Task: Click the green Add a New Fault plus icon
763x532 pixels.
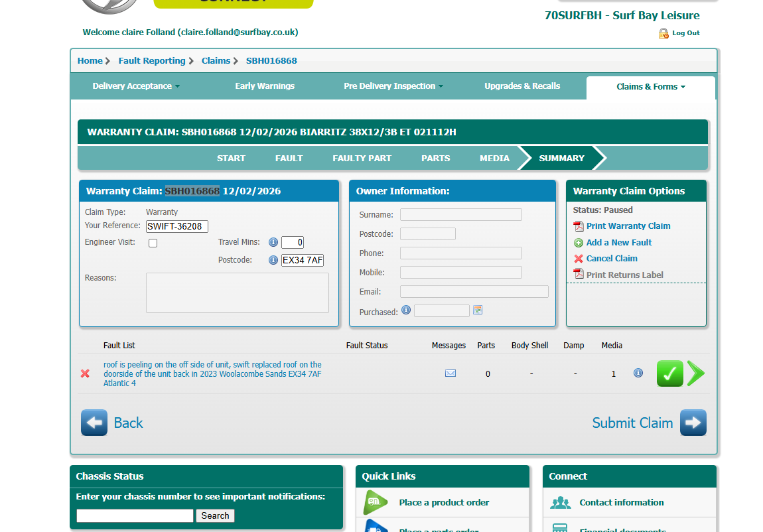Action: [579, 243]
